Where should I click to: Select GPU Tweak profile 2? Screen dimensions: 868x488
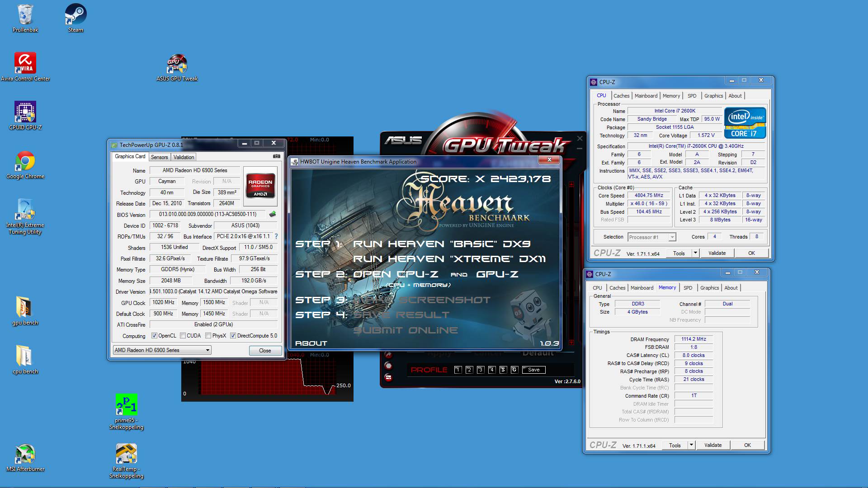pos(469,370)
